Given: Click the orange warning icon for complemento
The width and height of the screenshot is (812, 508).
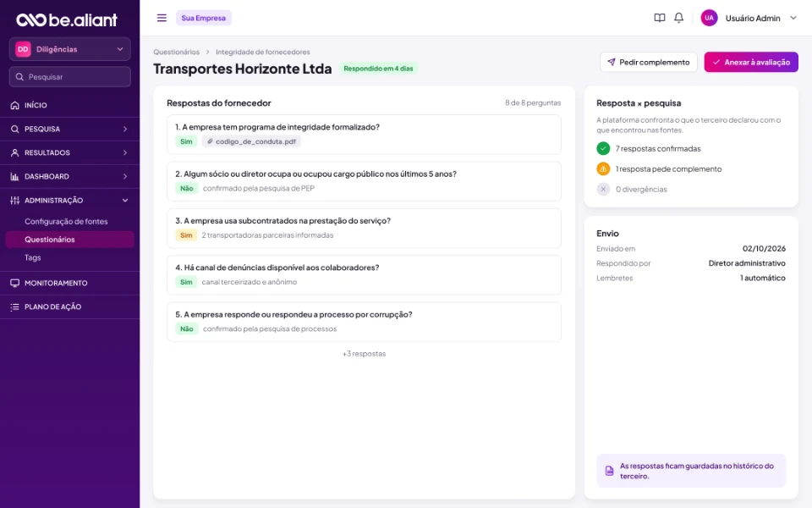Looking at the screenshot, I should point(603,169).
